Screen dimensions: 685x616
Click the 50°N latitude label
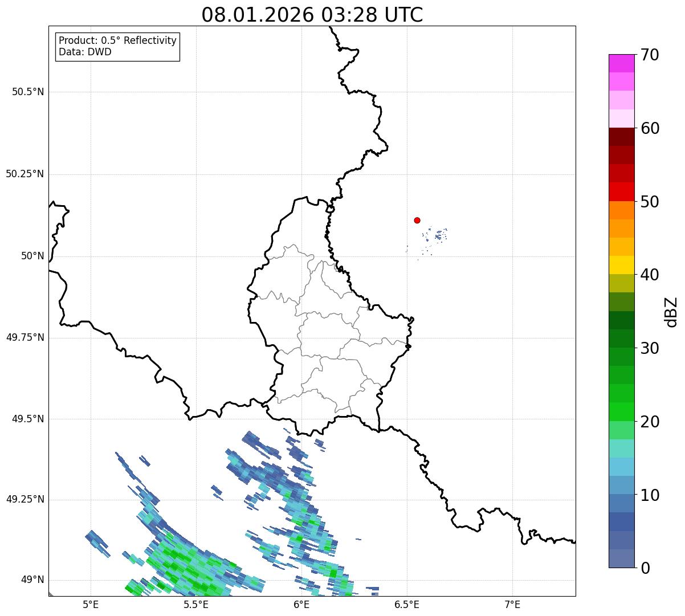[32, 256]
